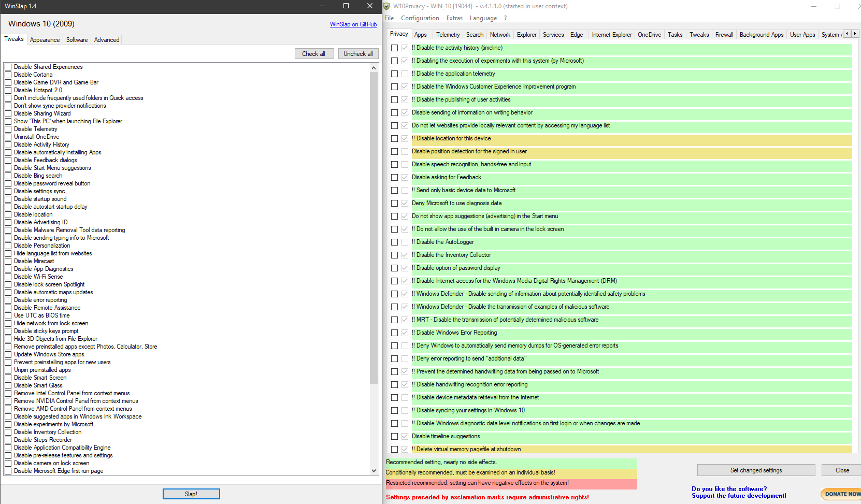Open the Firewall tab
This screenshot has height=504, width=861.
[724, 35]
